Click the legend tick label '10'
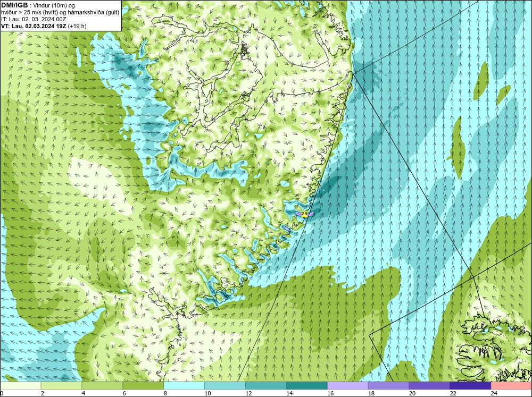Screen dimensions: 532x397 (207, 393)
